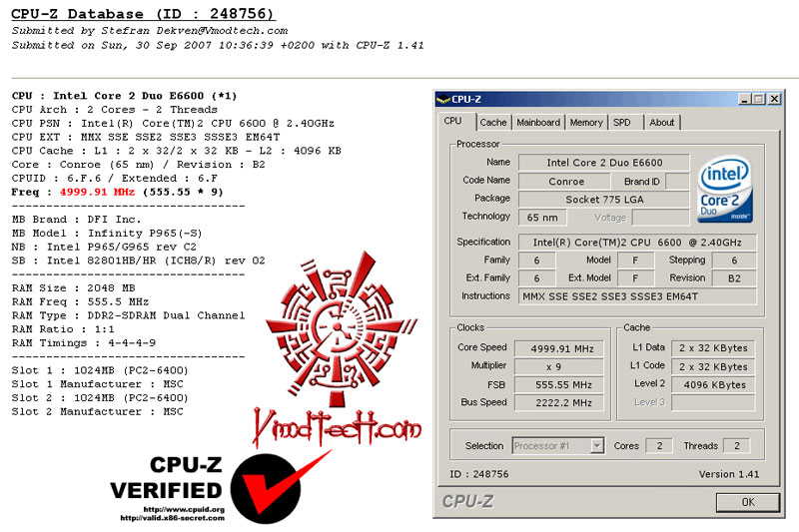
Task: Click the CPU-Z title bar icon
Action: pyautogui.click(x=443, y=99)
